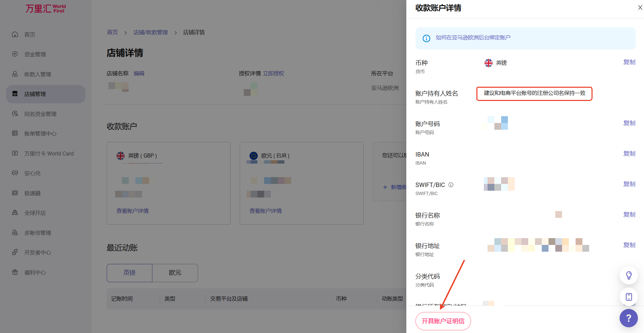
Task: Select the 安心兑 sidebar icon
Action: point(15,173)
